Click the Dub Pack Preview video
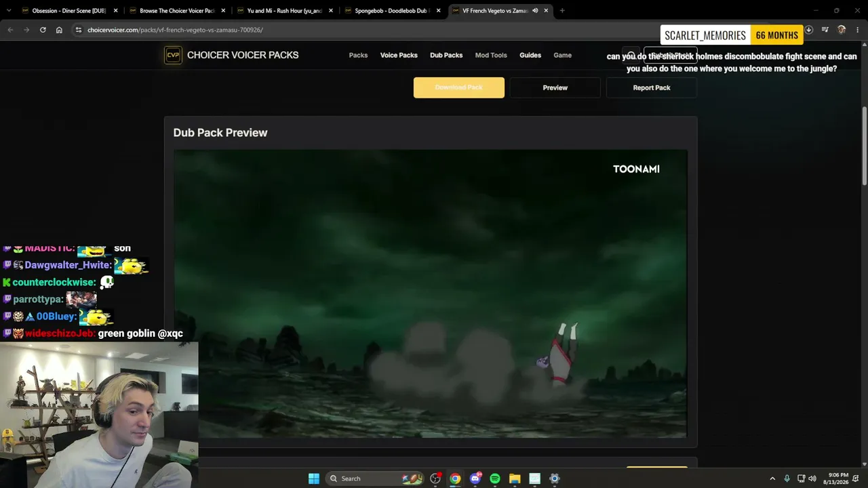Screen dimensions: 868x488 point(431,293)
